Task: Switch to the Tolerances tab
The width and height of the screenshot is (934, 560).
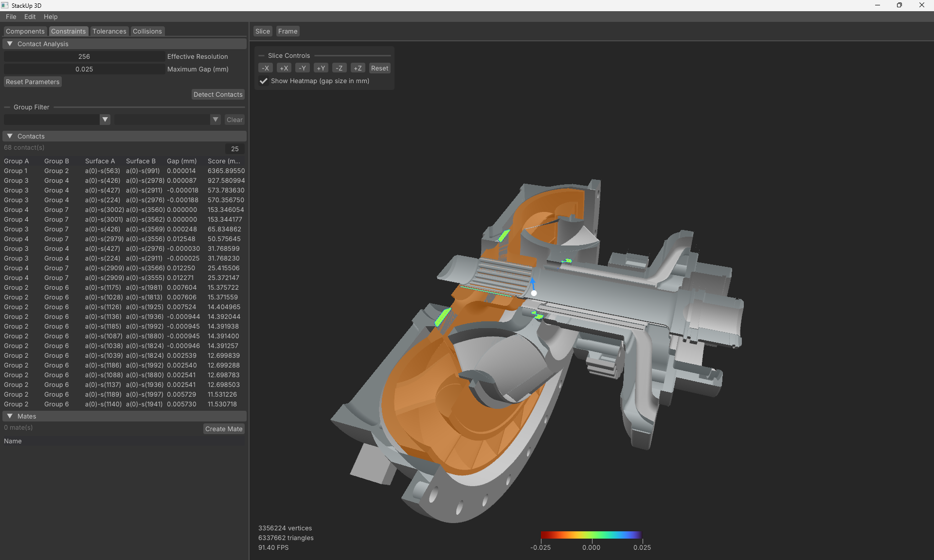Action: tap(109, 31)
